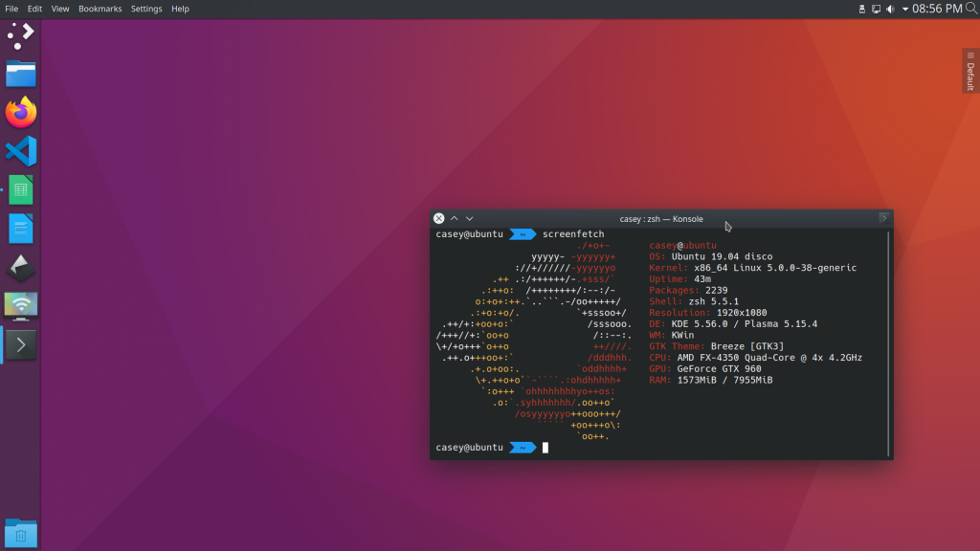Expand hidden system tray icons arrow
980x551 pixels.
point(903,9)
